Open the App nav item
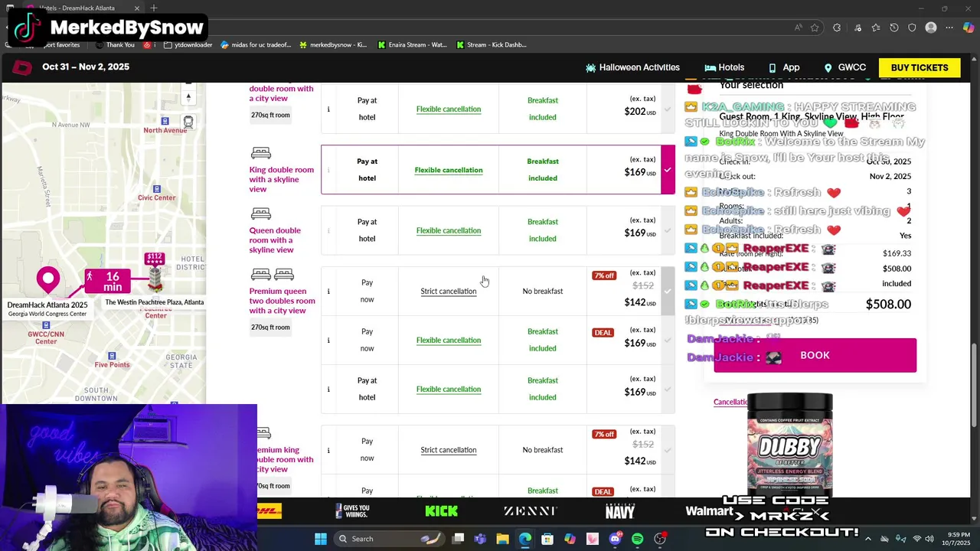This screenshot has width=980, height=551. [784, 67]
